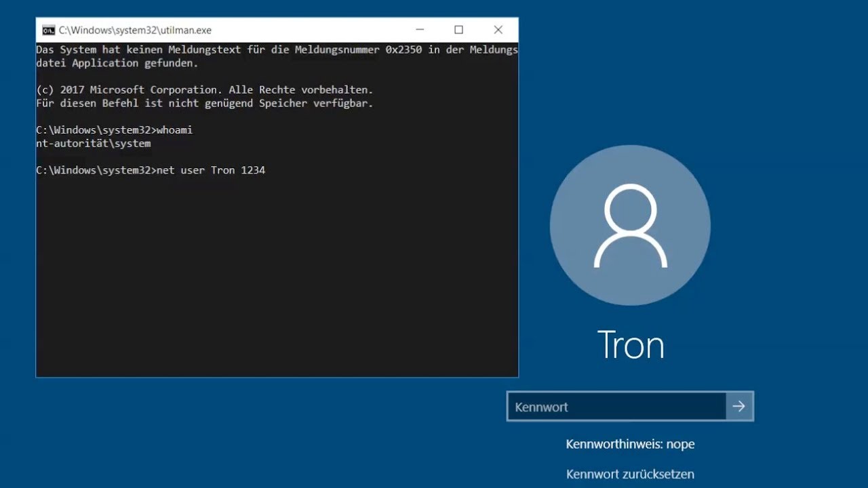Image resolution: width=868 pixels, height=488 pixels.
Task: Maximize the utilman.exe command window
Action: [458, 30]
